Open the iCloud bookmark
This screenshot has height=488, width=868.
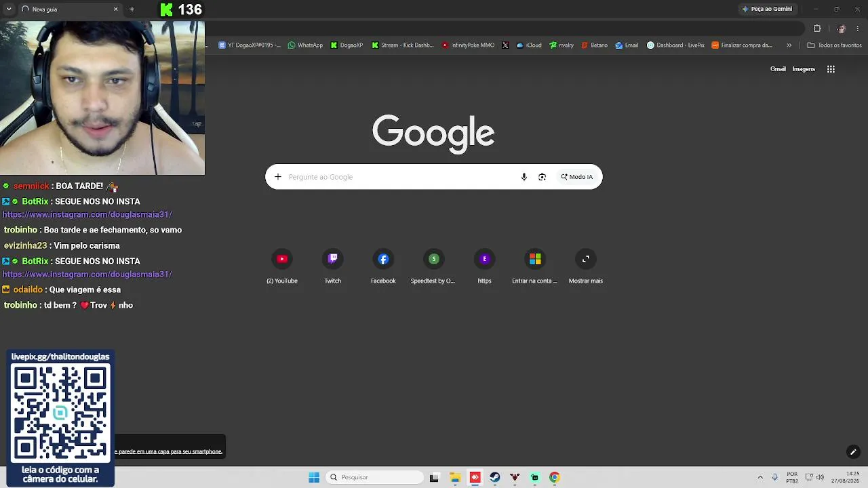pyautogui.click(x=529, y=45)
